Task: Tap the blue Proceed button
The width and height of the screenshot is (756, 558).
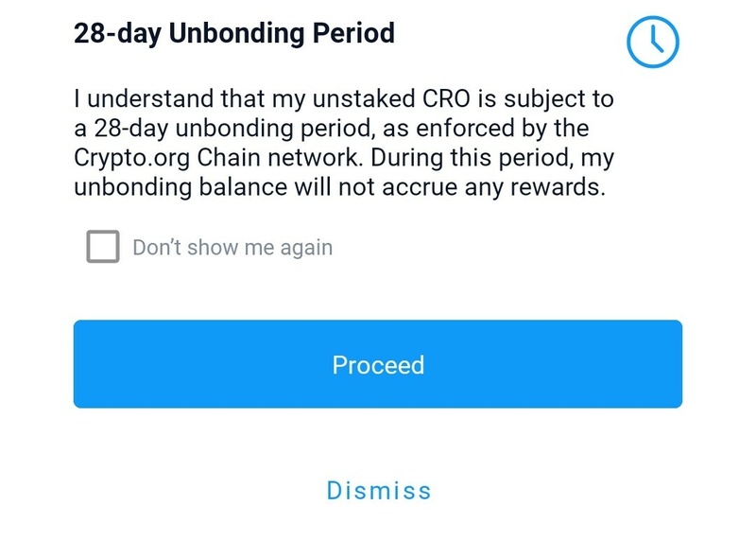Action: 377,364
